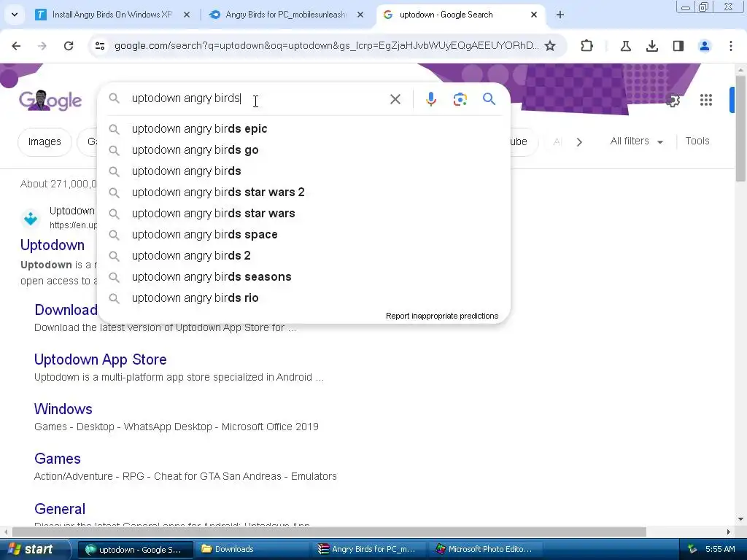Submit search with blue magnifier icon
Viewport: 747px width, 560px height.
[489, 99]
